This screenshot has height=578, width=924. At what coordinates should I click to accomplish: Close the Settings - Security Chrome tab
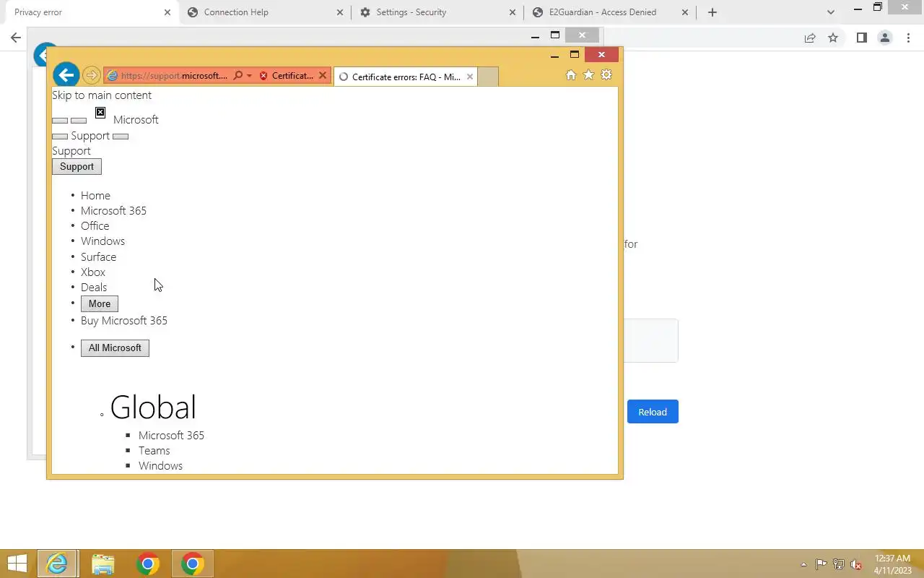513,12
